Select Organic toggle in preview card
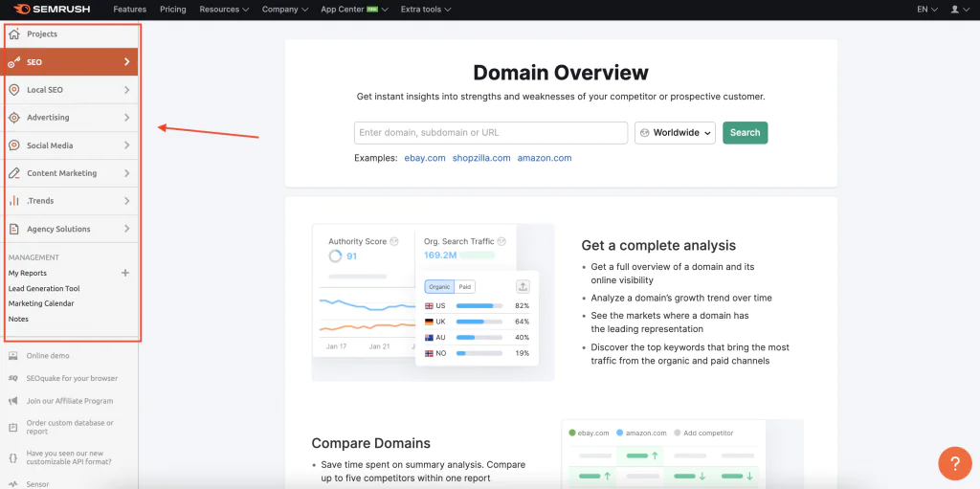 point(439,286)
